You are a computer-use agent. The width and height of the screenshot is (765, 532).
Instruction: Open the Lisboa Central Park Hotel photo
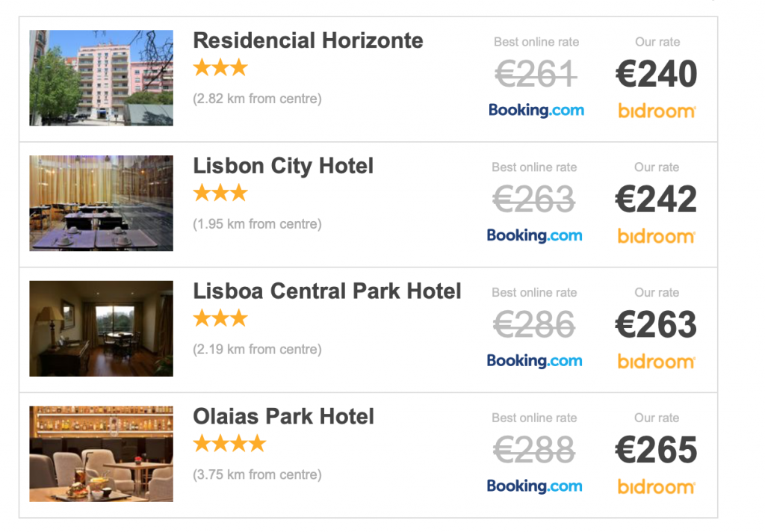101,329
